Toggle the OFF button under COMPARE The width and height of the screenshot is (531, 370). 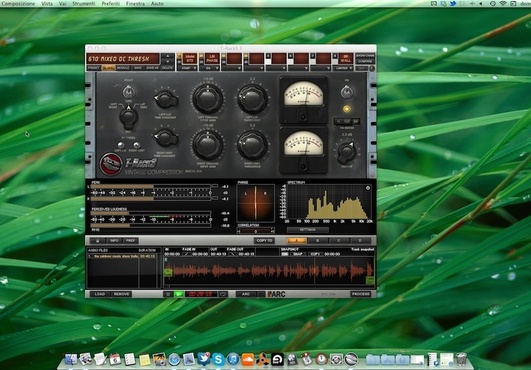[x=361, y=68]
